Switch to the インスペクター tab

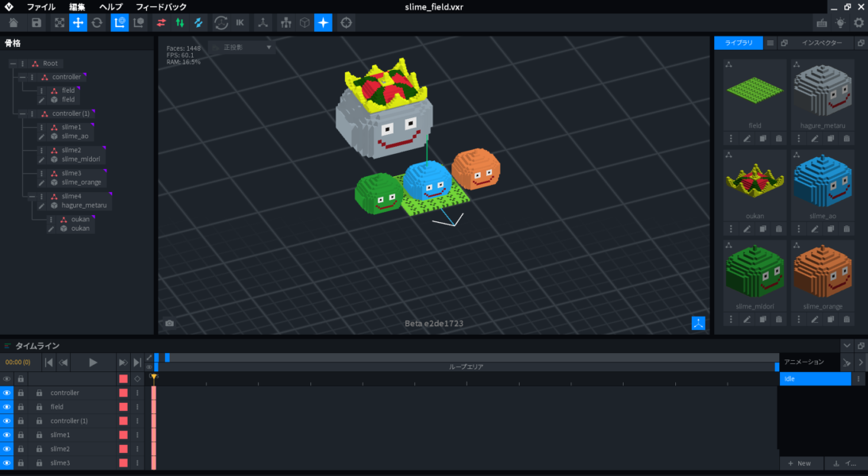coord(821,43)
